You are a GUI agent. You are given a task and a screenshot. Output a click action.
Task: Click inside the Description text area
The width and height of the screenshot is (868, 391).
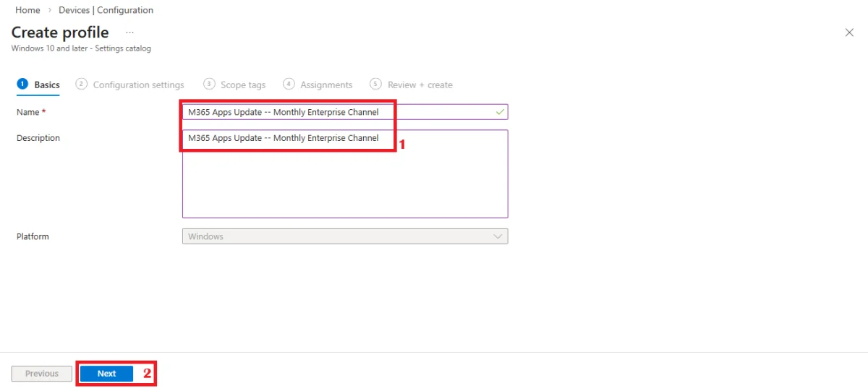[x=344, y=181]
